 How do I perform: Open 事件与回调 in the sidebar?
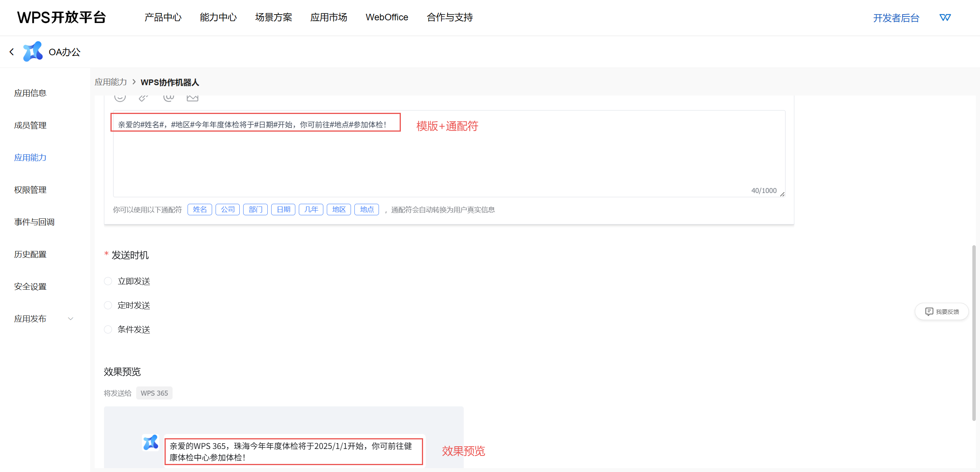pos(34,222)
